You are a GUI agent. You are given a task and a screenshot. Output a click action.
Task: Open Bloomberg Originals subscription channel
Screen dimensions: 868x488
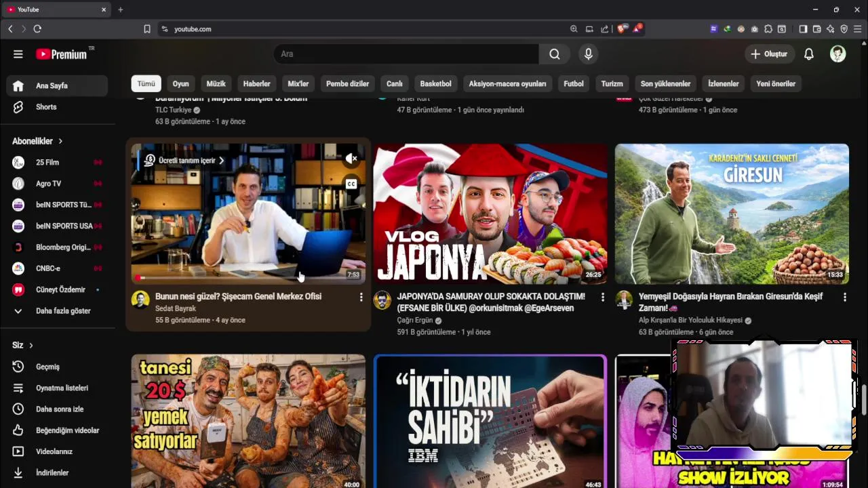tap(57, 247)
